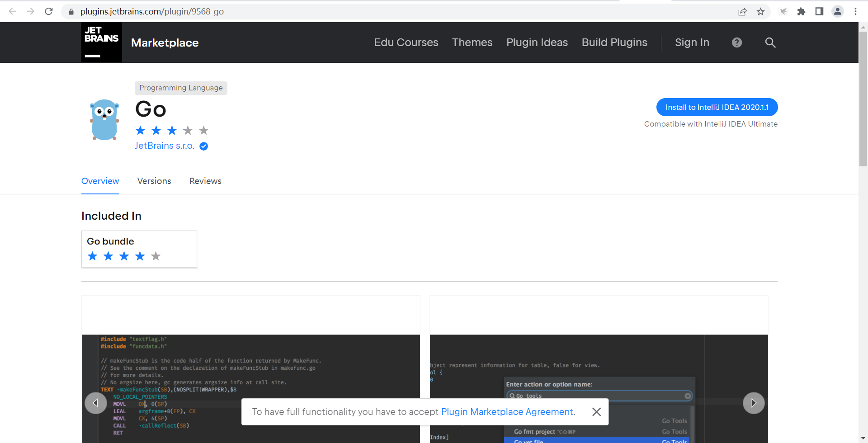Click the address bar URL

point(152,12)
